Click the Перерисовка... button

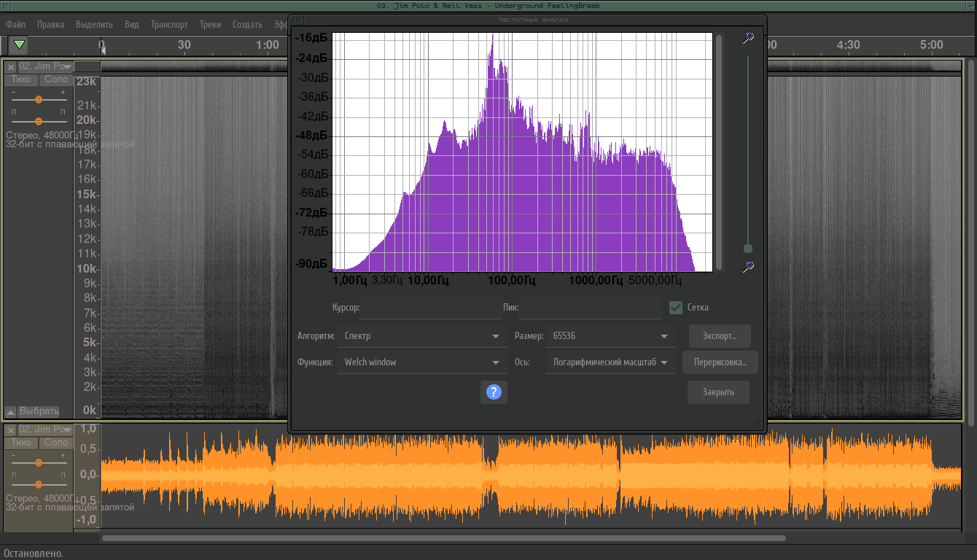[x=720, y=362]
